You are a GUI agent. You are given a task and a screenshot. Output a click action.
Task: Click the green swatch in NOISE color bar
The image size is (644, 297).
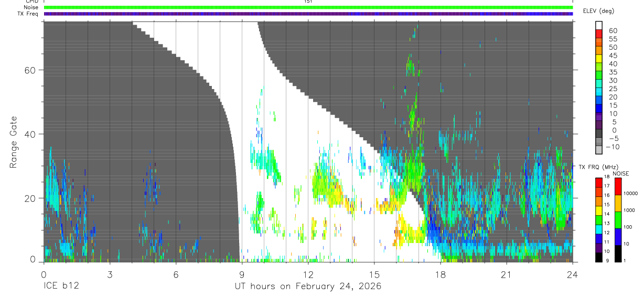pyautogui.click(x=618, y=220)
